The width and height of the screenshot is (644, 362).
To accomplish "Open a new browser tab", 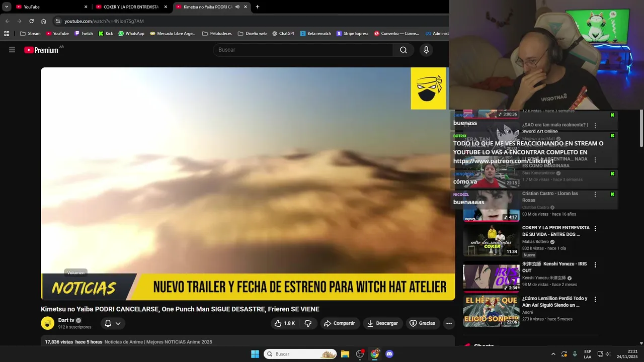I will [x=258, y=7].
